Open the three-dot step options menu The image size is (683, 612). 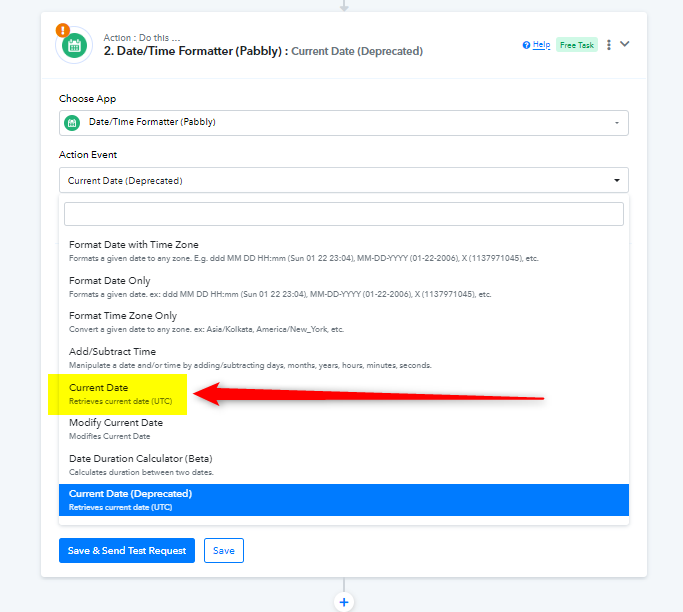(x=609, y=44)
